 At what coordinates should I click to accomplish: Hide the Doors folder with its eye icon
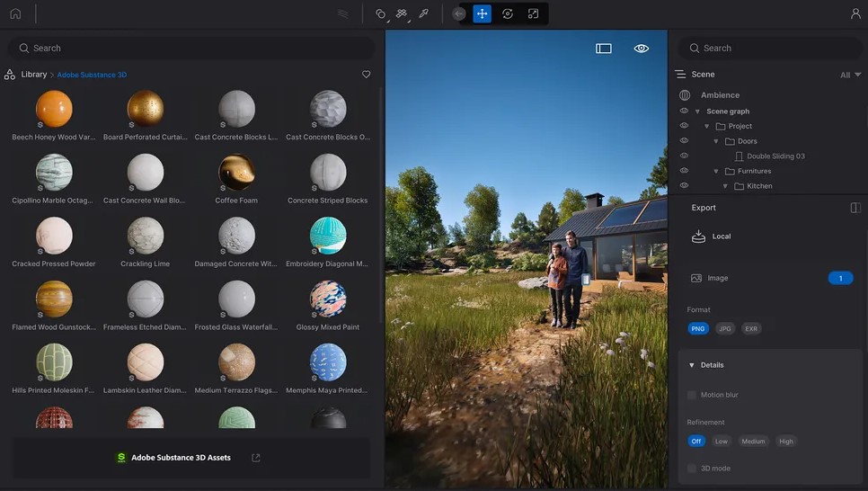(684, 141)
